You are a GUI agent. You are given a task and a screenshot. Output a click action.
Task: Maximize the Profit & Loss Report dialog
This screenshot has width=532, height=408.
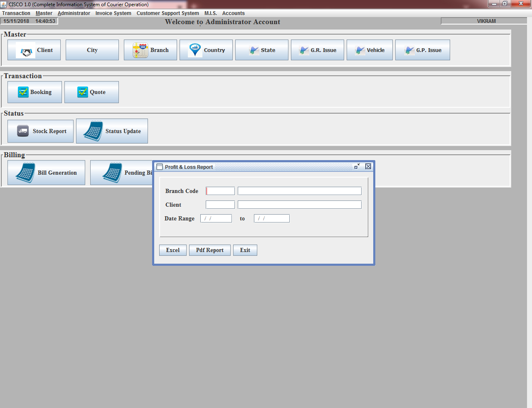357,166
